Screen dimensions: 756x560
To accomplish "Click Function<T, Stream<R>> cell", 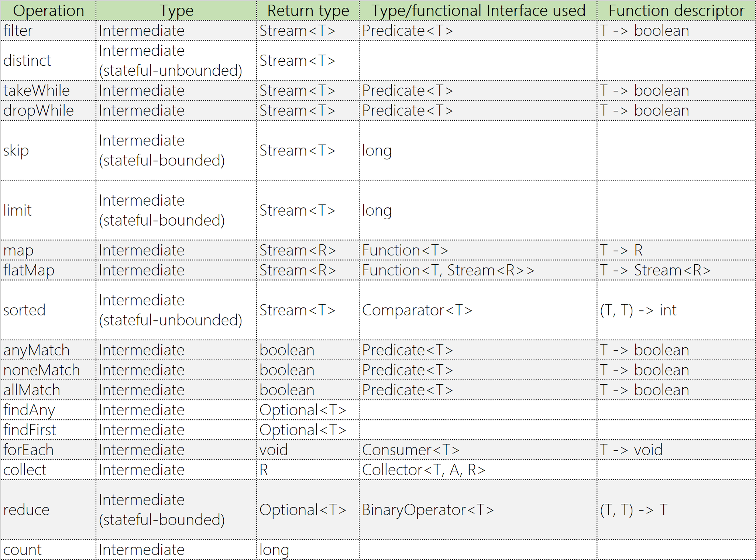I will point(448,270).
